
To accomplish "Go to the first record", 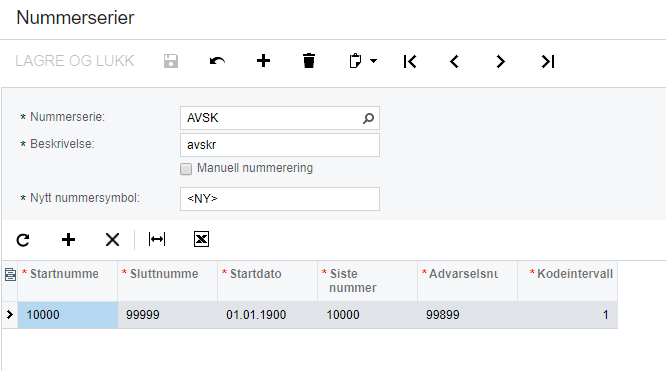I will click(410, 62).
